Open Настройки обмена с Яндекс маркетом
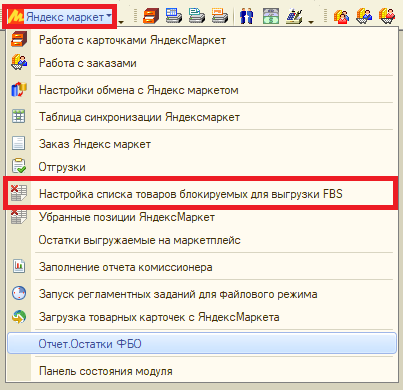This screenshot has height=390, width=403. click(202, 90)
